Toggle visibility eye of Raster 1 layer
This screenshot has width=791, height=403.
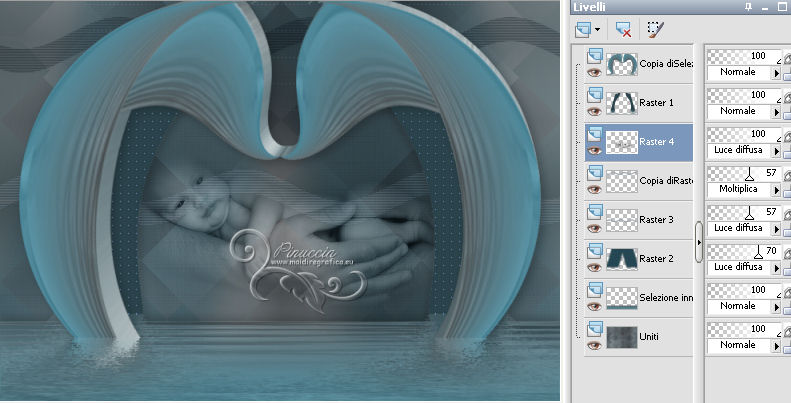[x=594, y=111]
